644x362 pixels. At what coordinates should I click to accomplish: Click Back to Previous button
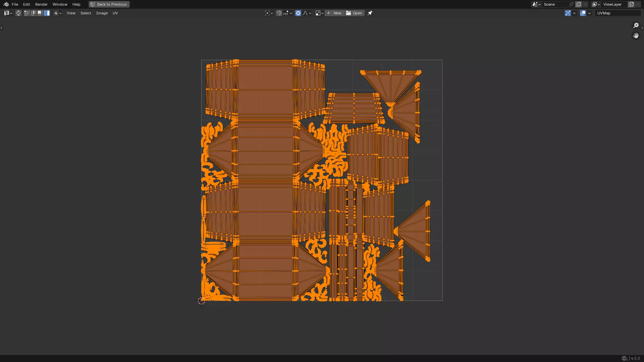[109, 4]
